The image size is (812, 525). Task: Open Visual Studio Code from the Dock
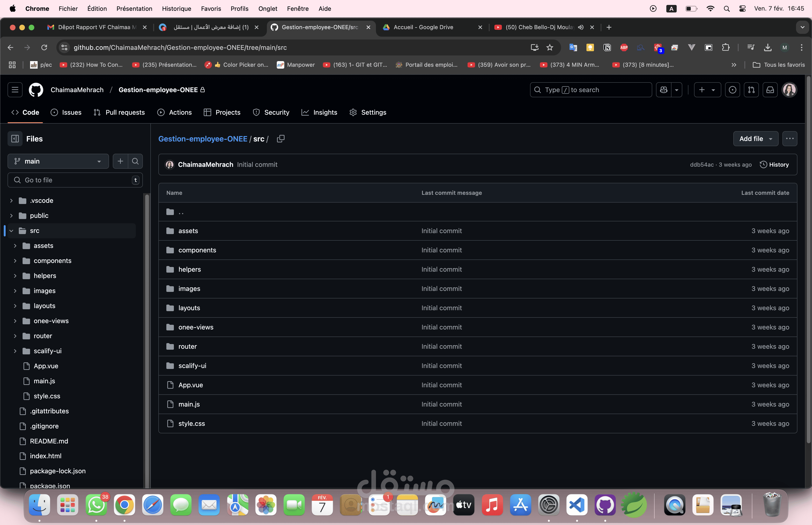(x=577, y=505)
